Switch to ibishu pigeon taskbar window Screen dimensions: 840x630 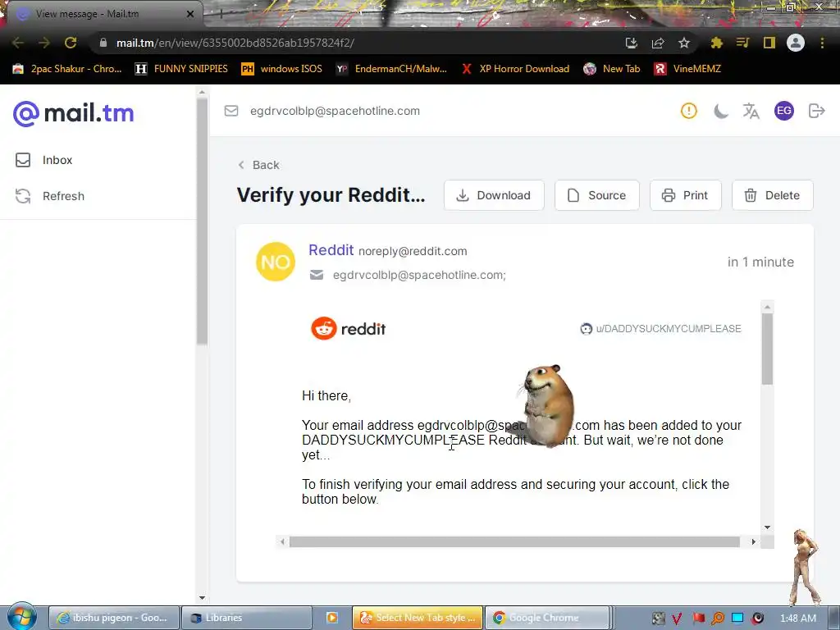coord(113,618)
